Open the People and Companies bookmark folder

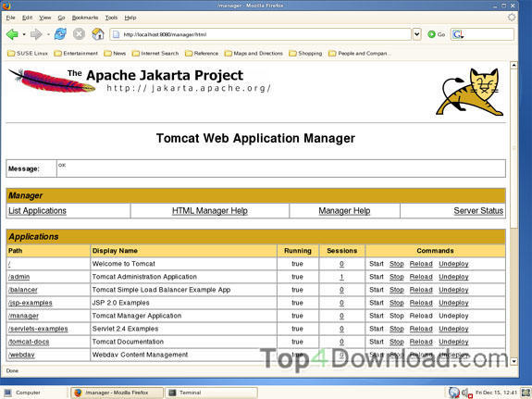[360, 54]
